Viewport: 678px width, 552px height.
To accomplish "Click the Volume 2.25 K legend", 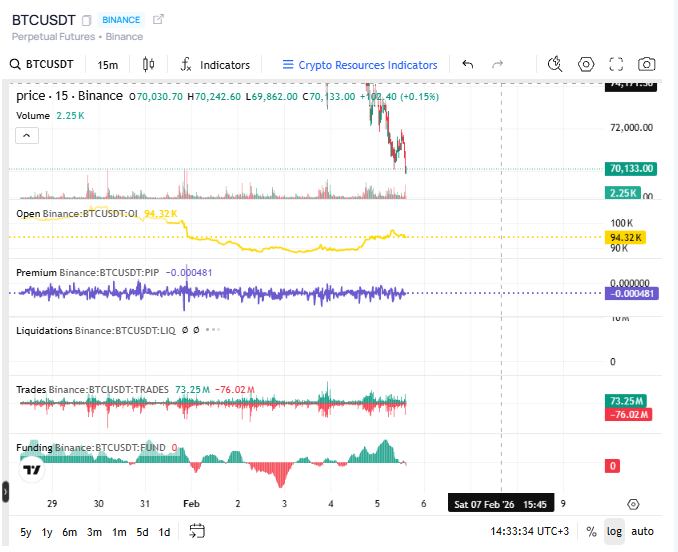I will point(50,116).
